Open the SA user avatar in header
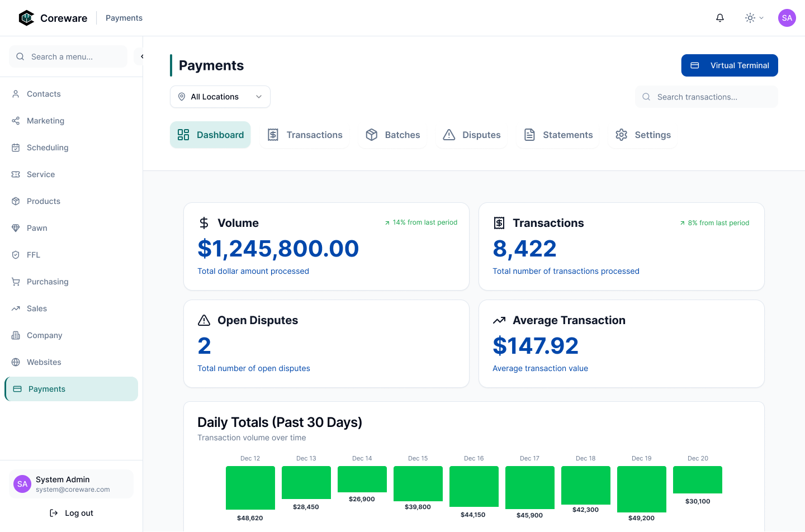805x532 pixels. [x=787, y=18]
